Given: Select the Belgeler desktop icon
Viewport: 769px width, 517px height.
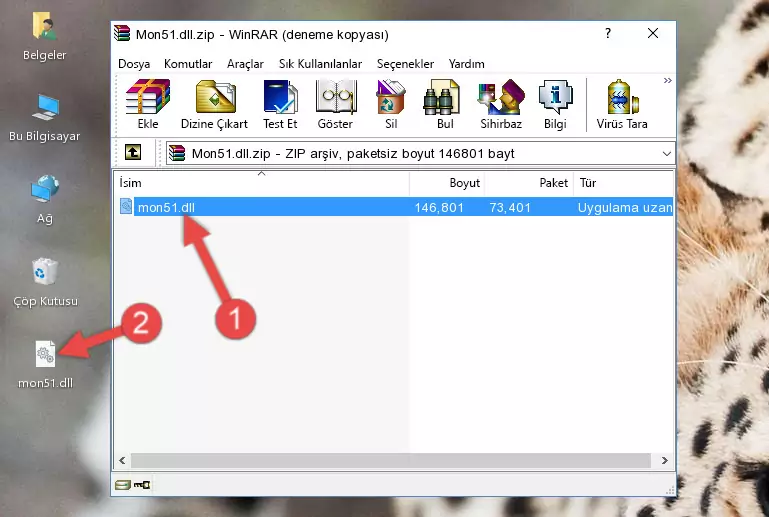Looking at the screenshot, I should click(45, 37).
